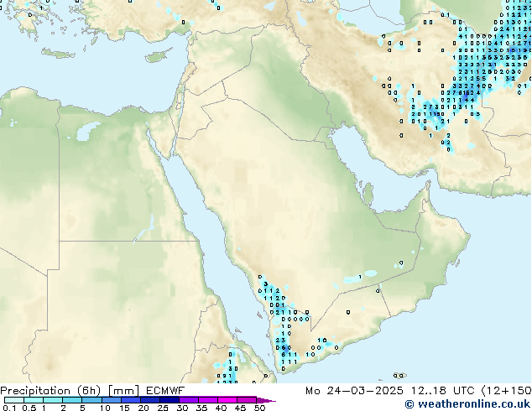The height and width of the screenshot is (411, 532).
Task: Select legend swatch for 35–40 mm
Action: (x=207, y=400)
